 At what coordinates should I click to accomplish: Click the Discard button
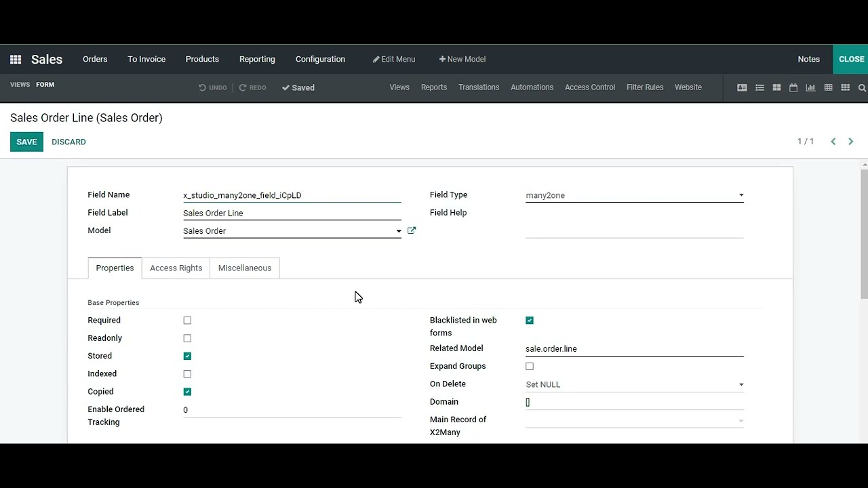68,142
